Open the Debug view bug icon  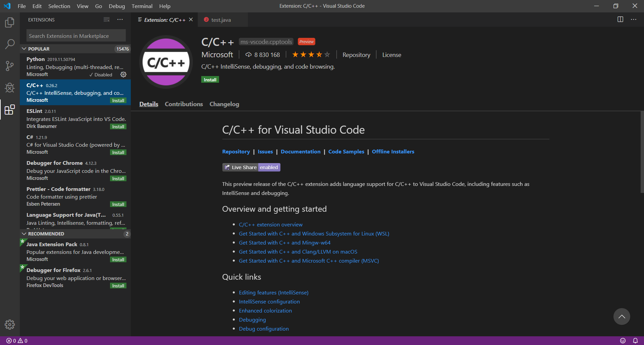click(10, 88)
